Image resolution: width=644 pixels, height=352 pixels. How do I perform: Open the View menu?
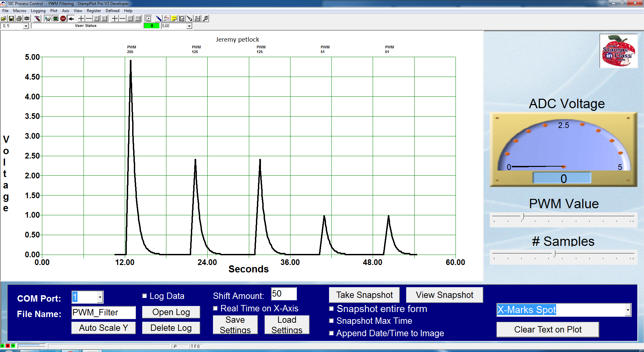tap(78, 11)
